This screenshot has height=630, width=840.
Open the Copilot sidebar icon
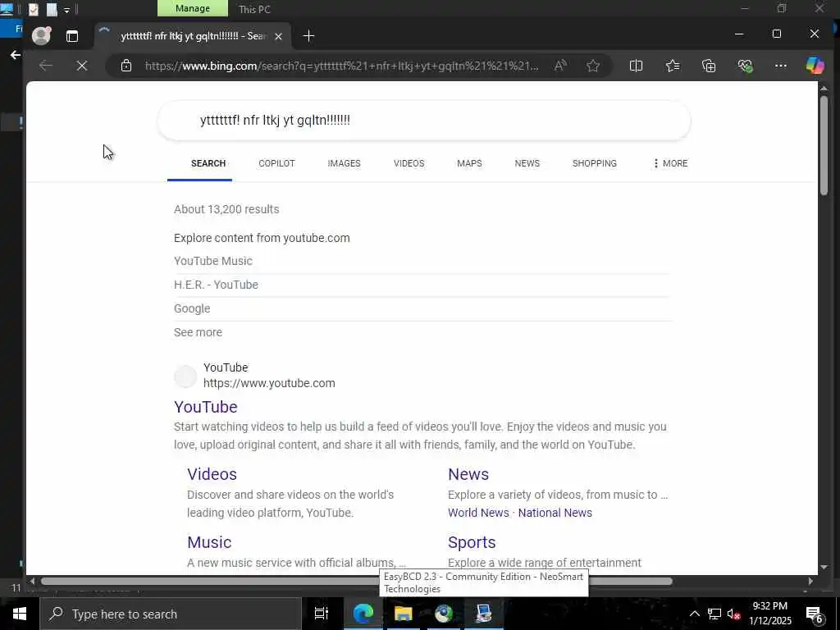coord(815,66)
